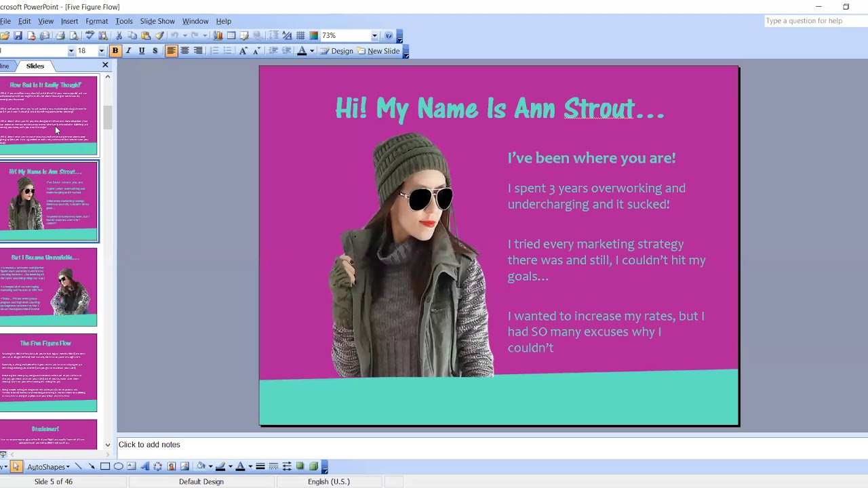Open the AutoShapes menu

[48, 466]
